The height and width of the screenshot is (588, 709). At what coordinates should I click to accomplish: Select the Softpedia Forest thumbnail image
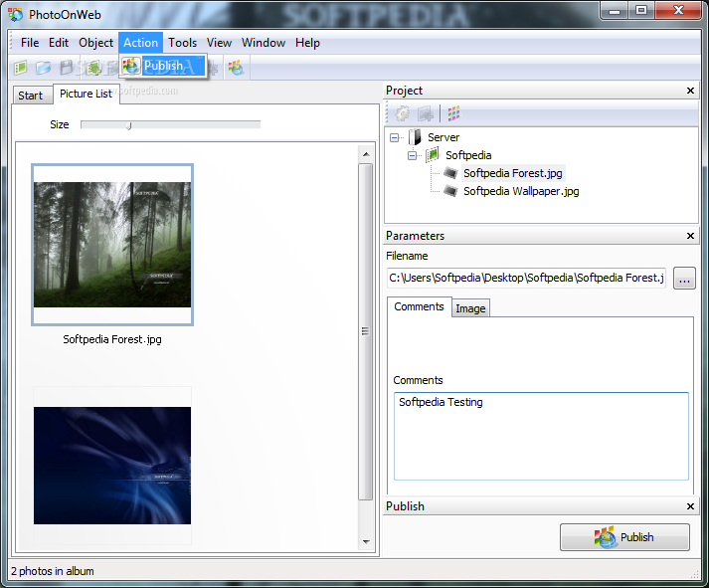click(x=112, y=245)
